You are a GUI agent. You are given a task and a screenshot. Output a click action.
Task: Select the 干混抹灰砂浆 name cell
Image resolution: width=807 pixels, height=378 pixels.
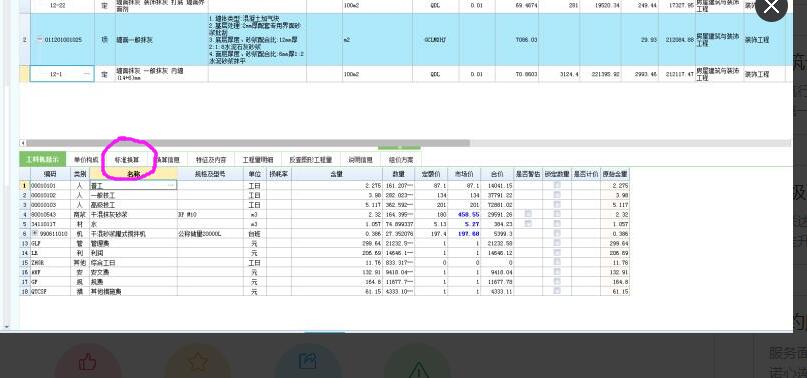click(x=133, y=214)
